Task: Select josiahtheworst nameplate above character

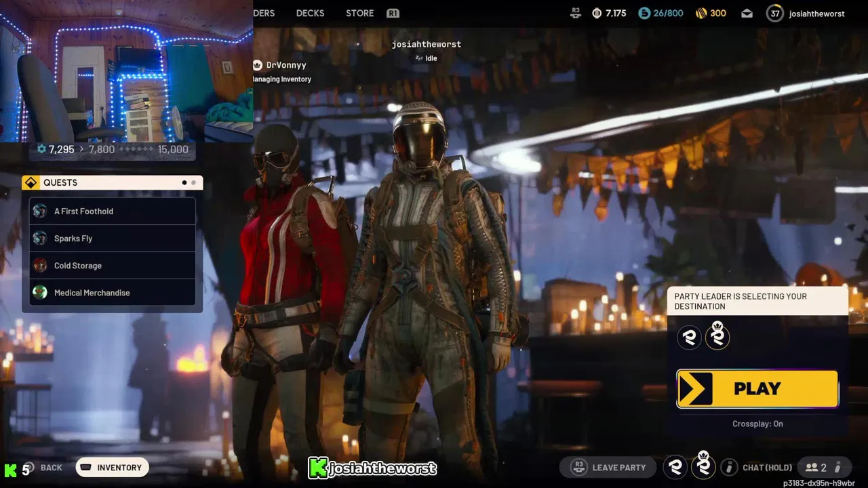Action: tap(427, 44)
